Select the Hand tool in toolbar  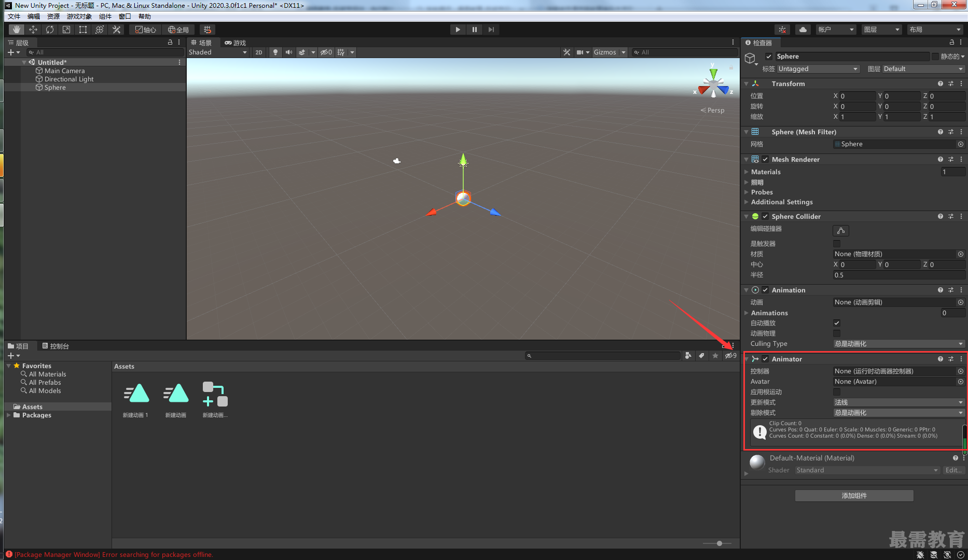[x=17, y=30]
